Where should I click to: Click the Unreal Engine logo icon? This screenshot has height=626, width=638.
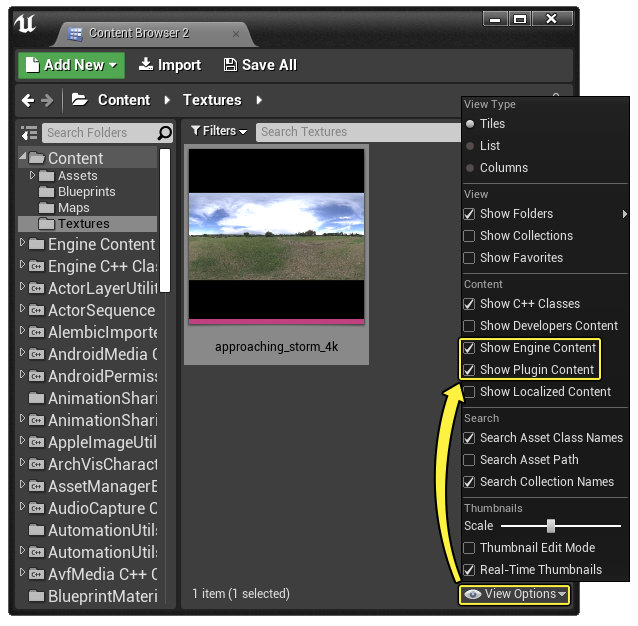pyautogui.click(x=25, y=24)
